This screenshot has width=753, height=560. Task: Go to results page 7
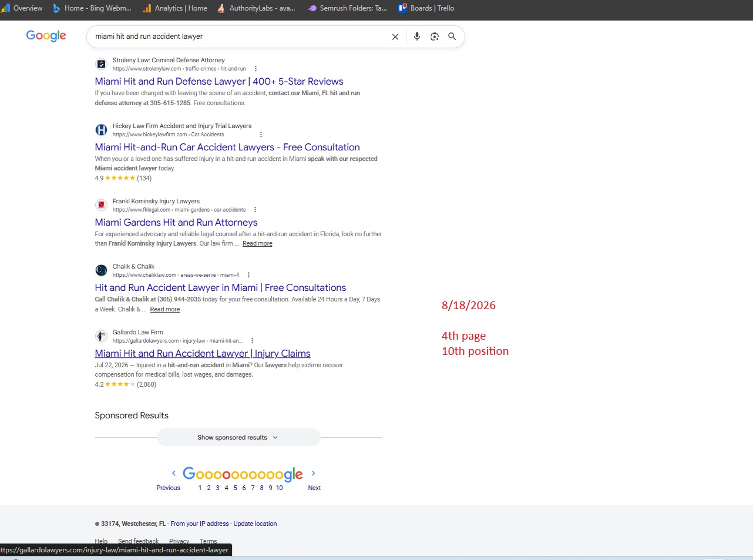point(253,488)
